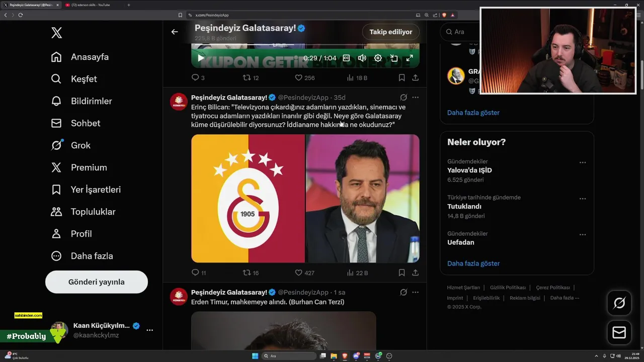Open the floating messages envelope button
The height and width of the screenshot is (362, 644).
pos(619,332)
